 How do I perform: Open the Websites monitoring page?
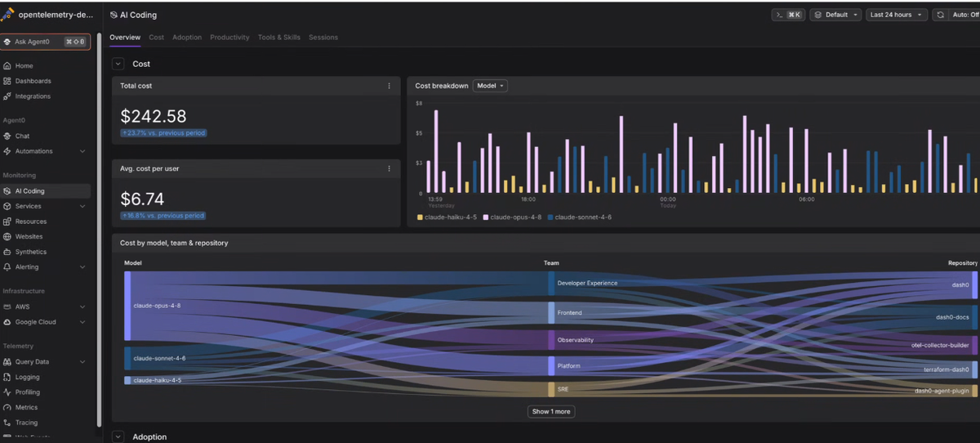(x=30, y=236)
